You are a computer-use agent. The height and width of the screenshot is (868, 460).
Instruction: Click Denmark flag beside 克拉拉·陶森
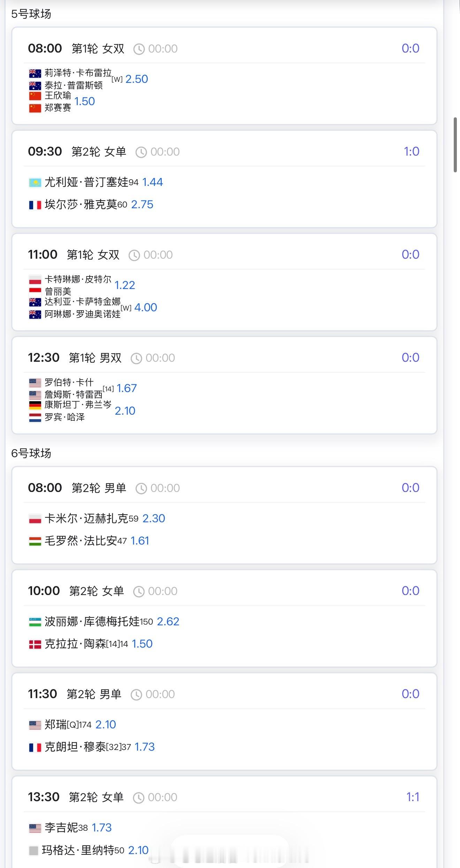point(35,644)
